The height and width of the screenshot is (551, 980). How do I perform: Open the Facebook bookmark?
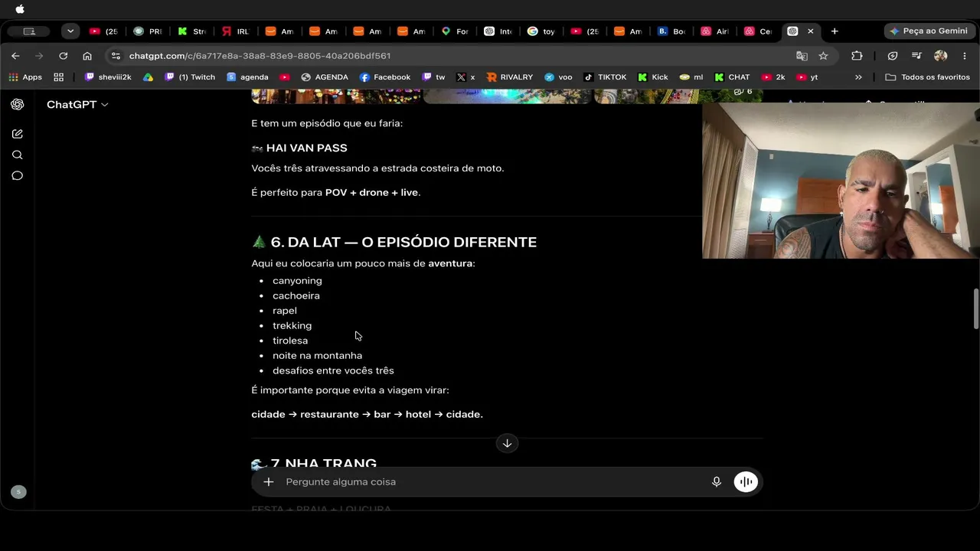pos(385,77)
